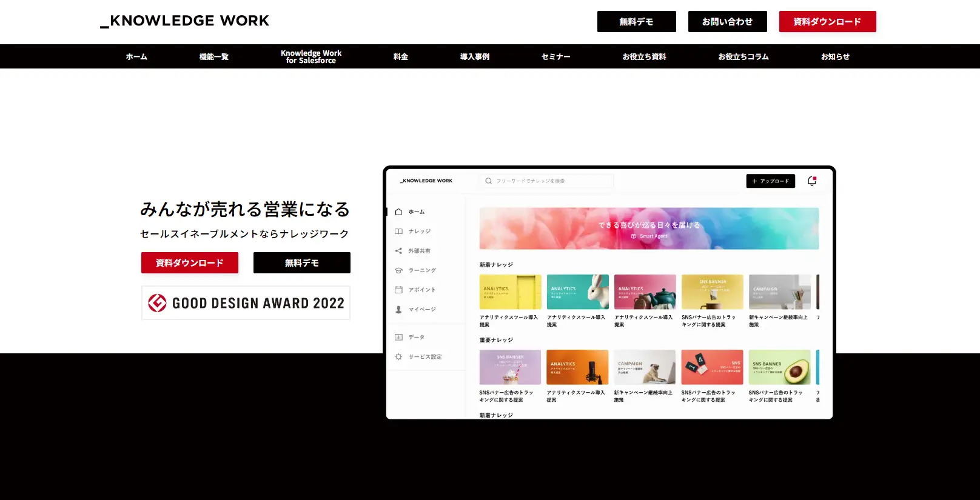Click the 新着ナレッジ heading above the cards
The image size is (980, 500).
tap(496, 265)
